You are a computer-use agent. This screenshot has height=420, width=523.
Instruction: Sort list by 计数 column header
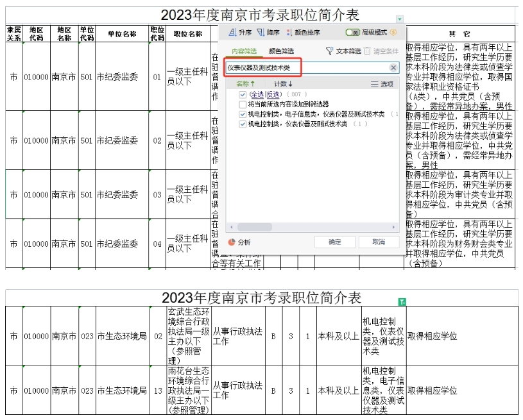[x=283, y=84]
